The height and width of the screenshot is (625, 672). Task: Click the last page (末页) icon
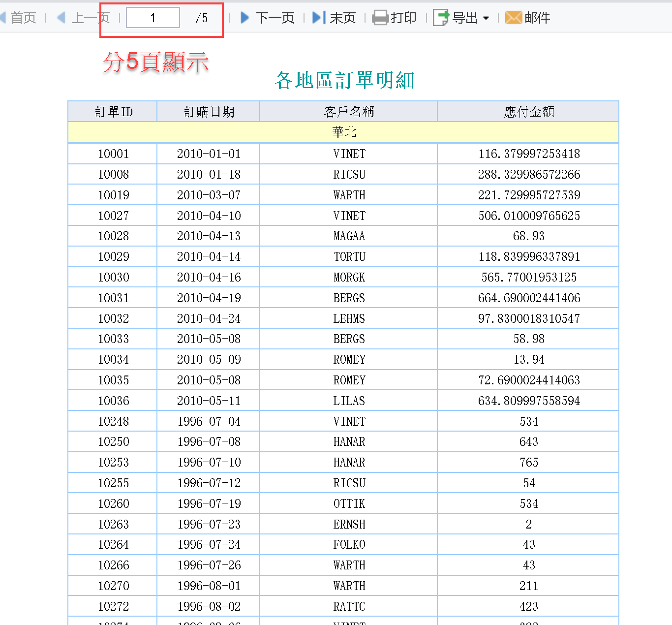tap(319, 18)
